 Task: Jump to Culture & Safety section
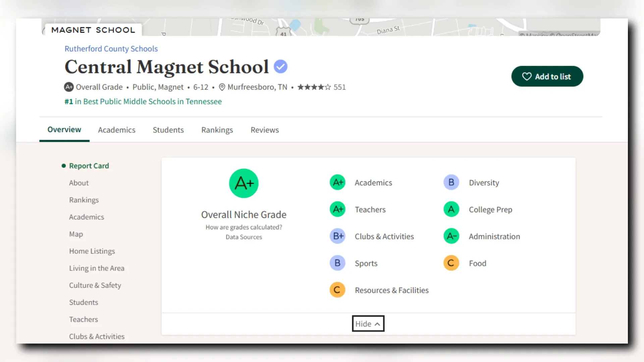[95, 286]
